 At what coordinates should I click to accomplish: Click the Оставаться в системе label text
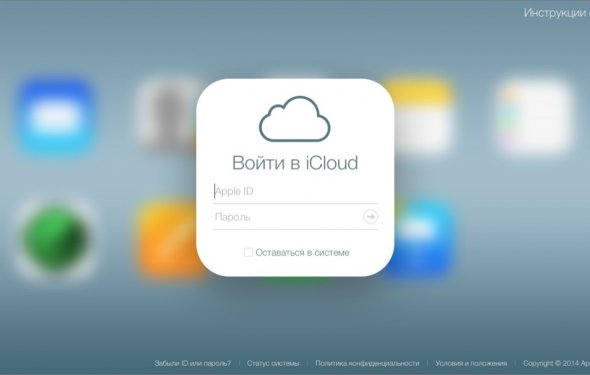point(303,252)
